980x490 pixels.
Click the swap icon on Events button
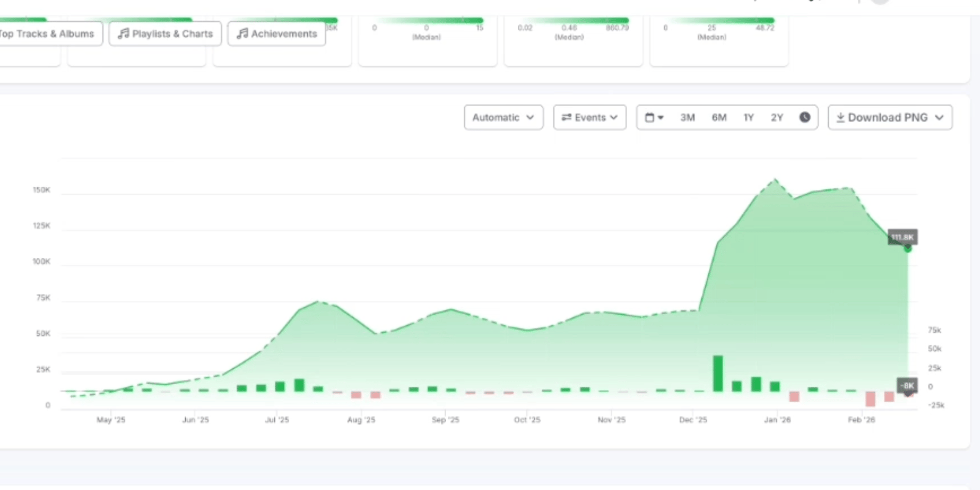tap(566, 118)
